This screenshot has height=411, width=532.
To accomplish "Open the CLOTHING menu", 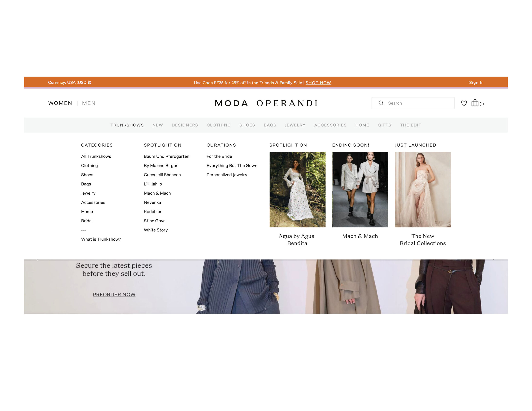I will [x=219, y=125].
